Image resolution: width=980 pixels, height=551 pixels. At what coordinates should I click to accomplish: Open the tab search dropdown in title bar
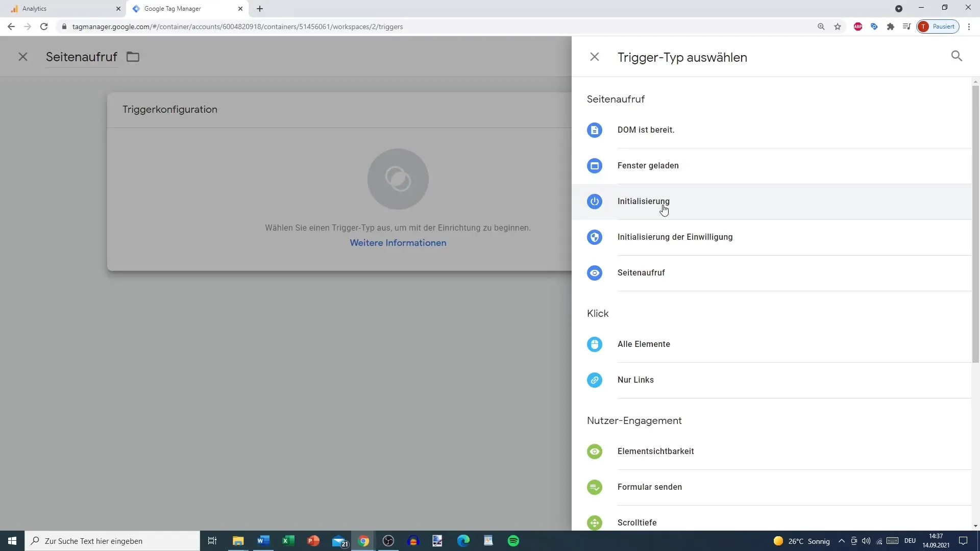899,9
